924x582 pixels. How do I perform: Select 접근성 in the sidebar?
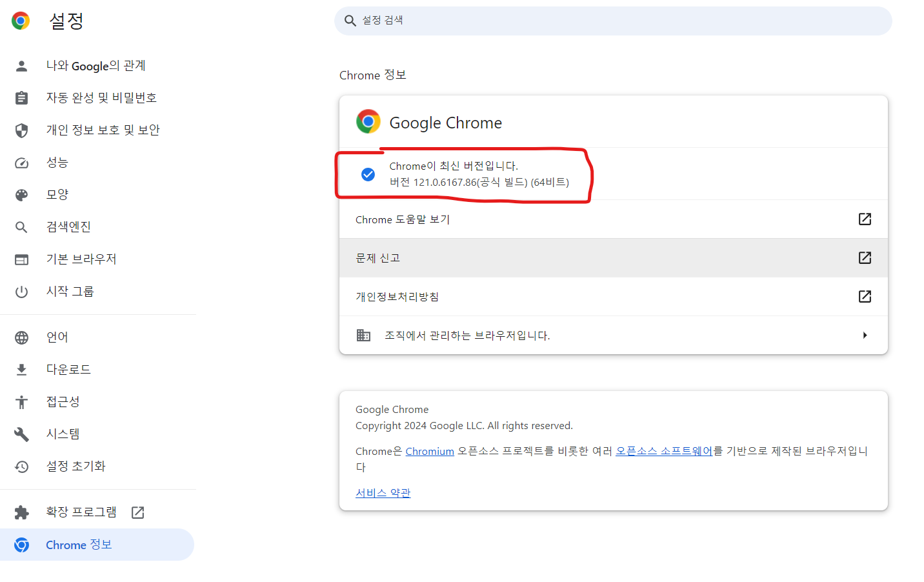tap(97, 402)
